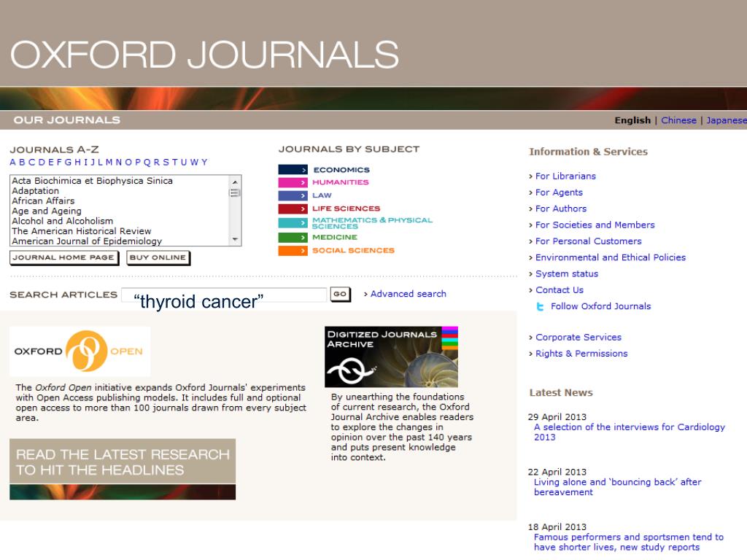Image resolution: width=747 pixels, height=560 pixels.
Task: Click the Twitter bird icon
Action: tap(540, 307)
